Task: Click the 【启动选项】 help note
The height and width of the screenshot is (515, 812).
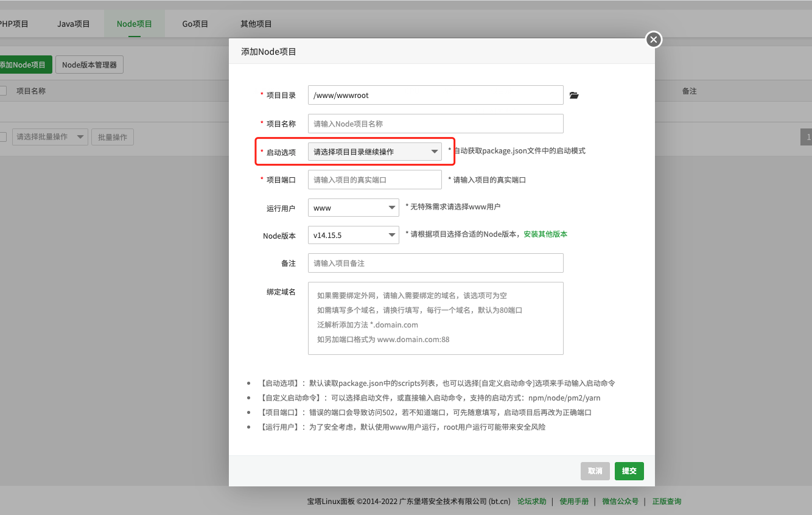Action: tap(436, 384)
